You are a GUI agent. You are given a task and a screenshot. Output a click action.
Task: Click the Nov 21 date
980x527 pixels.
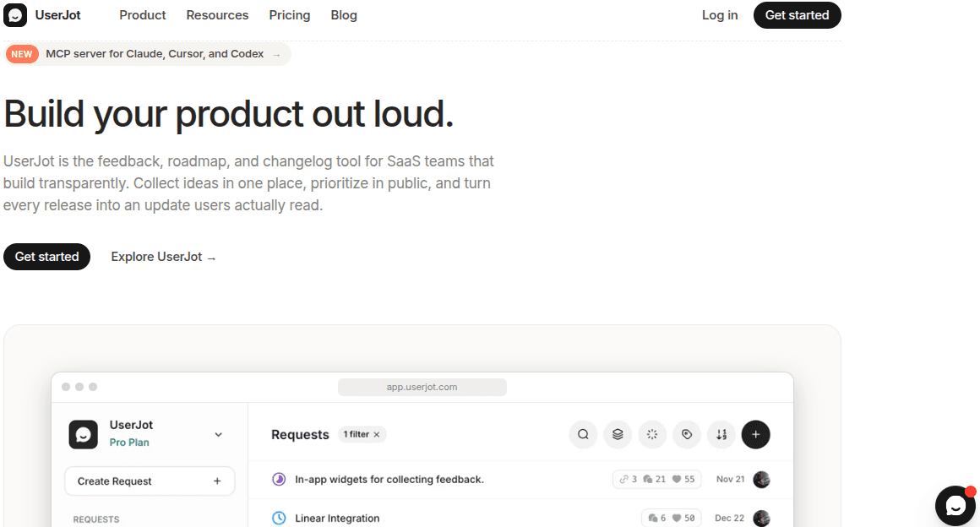pyautogui.click(x=730, y=480)
